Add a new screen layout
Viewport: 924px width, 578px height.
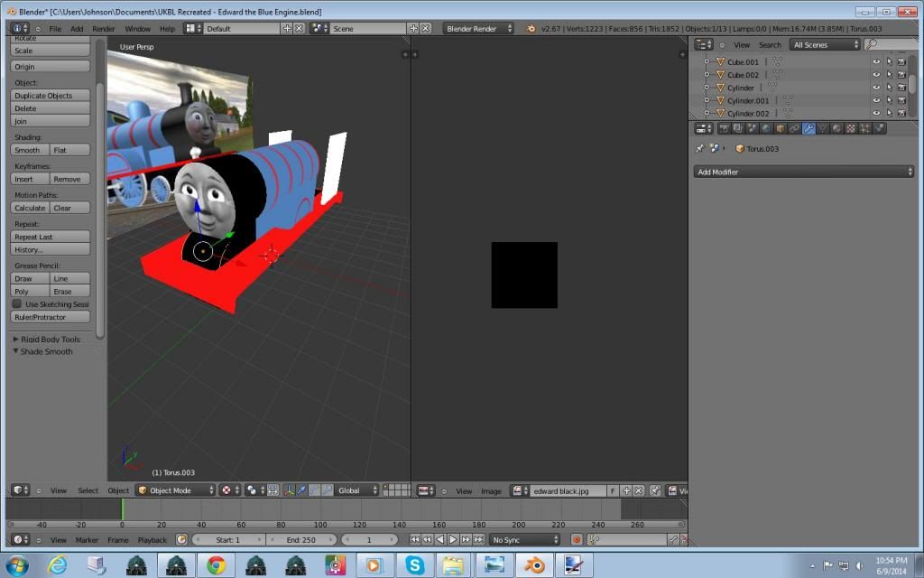pos(287,28)
